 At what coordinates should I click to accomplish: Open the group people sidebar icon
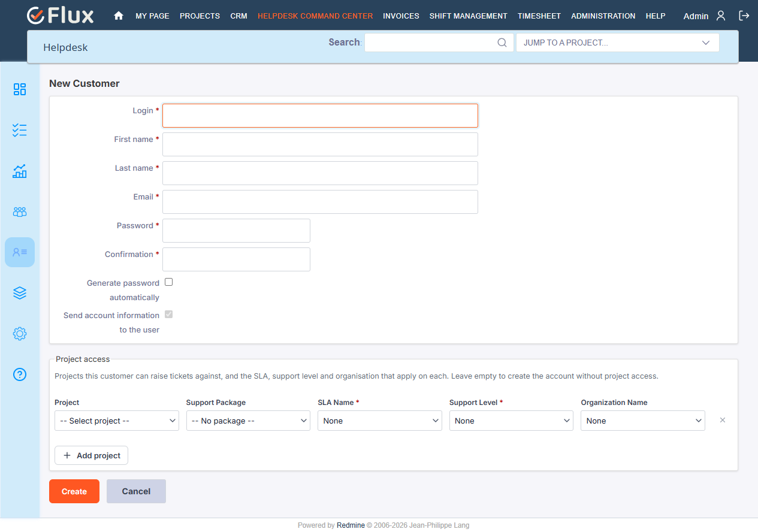(x=20, y=211)
